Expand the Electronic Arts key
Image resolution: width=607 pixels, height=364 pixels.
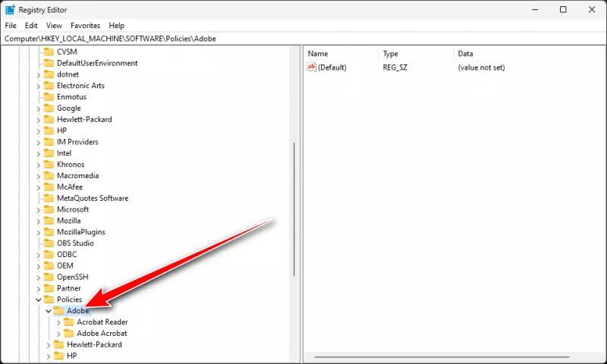click(39, 86)
